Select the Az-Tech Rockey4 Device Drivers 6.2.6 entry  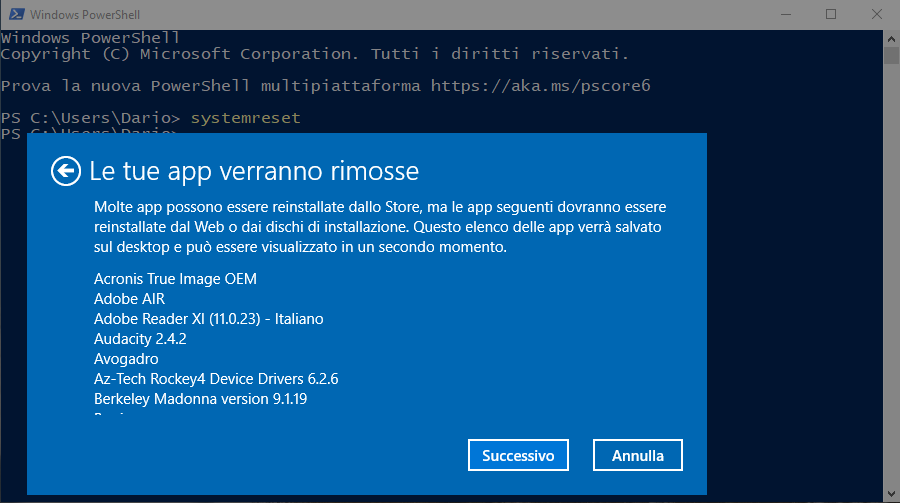click(216, 379)
